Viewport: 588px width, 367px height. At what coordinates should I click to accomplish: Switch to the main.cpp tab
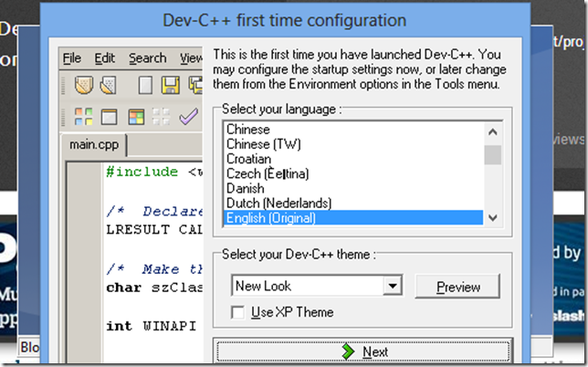pyautogui.click(x=94, y=145)
